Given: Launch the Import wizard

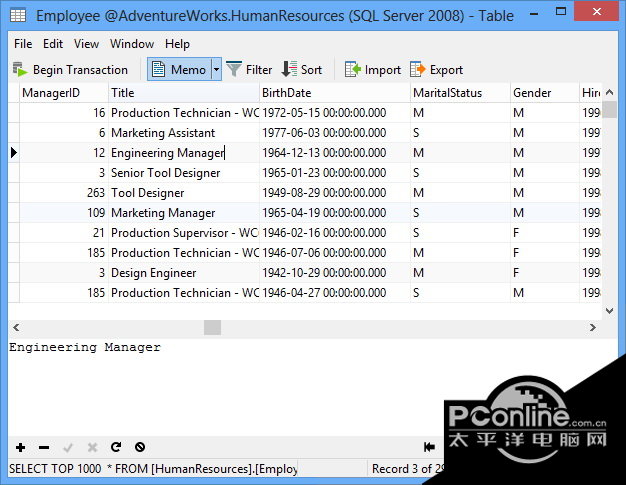Looking at the screenshot, I should [372, 69].
